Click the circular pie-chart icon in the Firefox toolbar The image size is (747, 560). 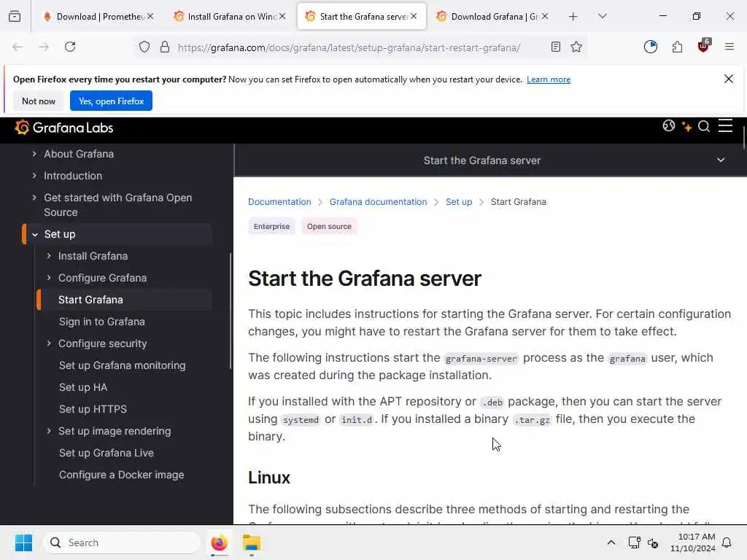click(x=650, y=47)
